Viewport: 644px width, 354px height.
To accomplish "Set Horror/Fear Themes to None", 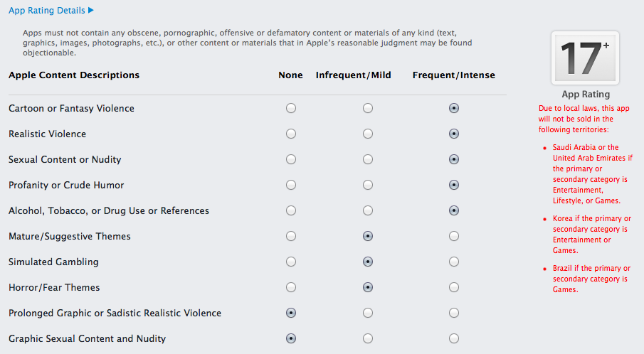I will (x=291, y=287).
